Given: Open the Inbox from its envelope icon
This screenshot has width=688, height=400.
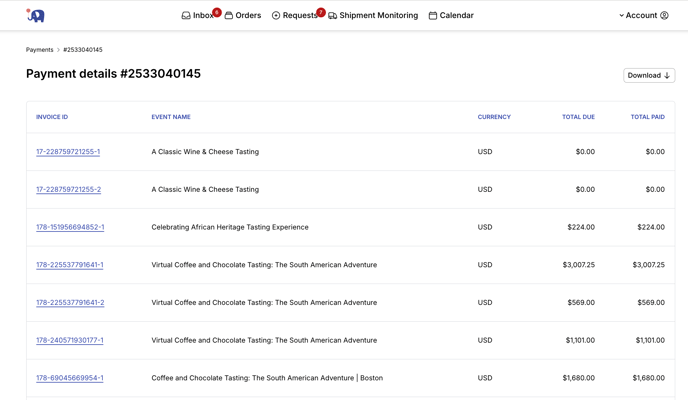Looking at the screenshot, I should (x=186, y=16).
